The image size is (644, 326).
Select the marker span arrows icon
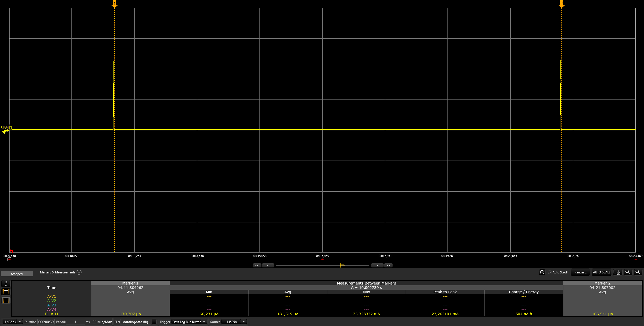[x=6, y=292]
